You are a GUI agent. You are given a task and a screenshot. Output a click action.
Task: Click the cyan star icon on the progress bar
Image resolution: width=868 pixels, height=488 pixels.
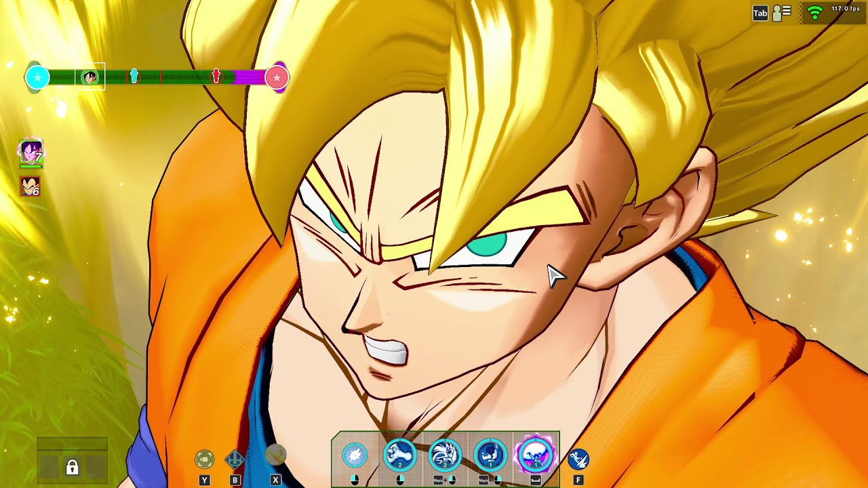[x=37, y=78]
